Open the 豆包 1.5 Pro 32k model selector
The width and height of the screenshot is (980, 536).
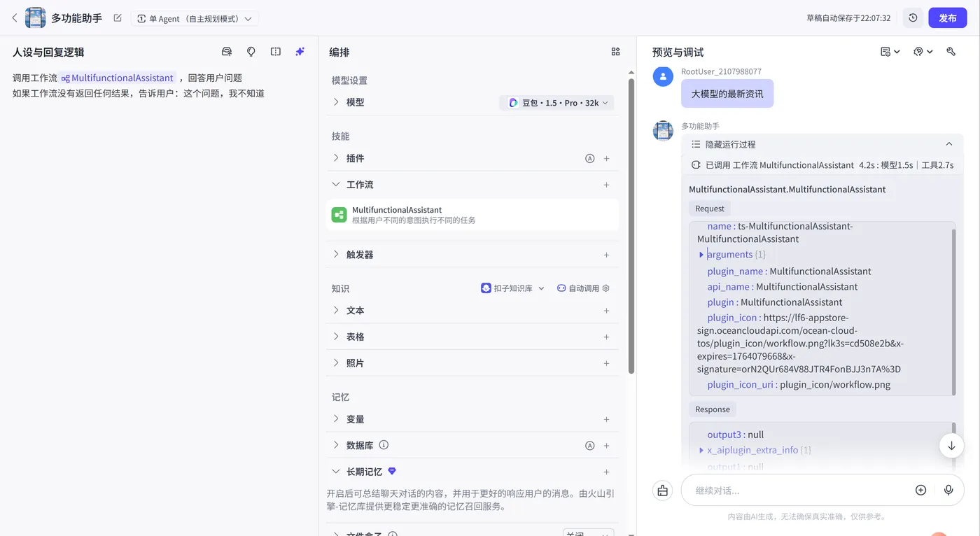tap(556, 102)
